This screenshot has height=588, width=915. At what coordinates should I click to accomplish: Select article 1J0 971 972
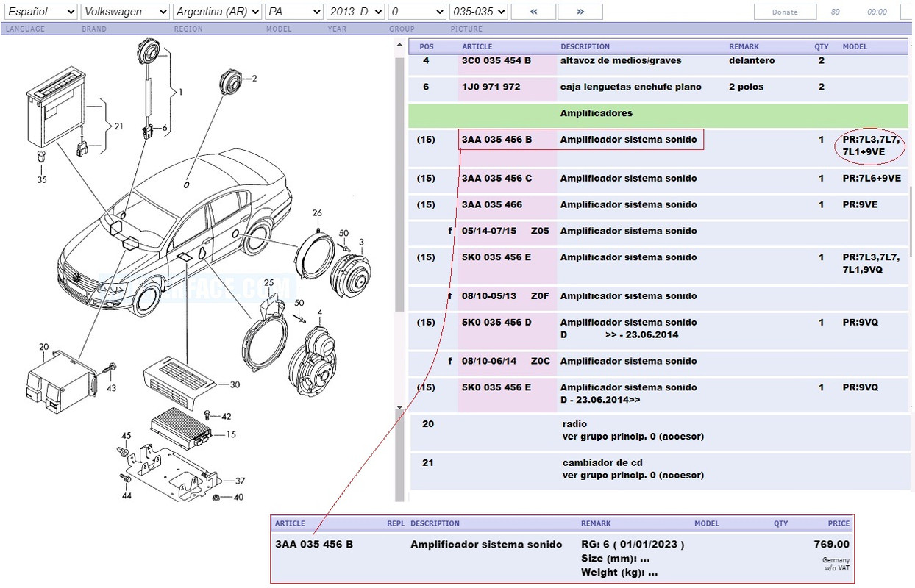click(491, 87)
